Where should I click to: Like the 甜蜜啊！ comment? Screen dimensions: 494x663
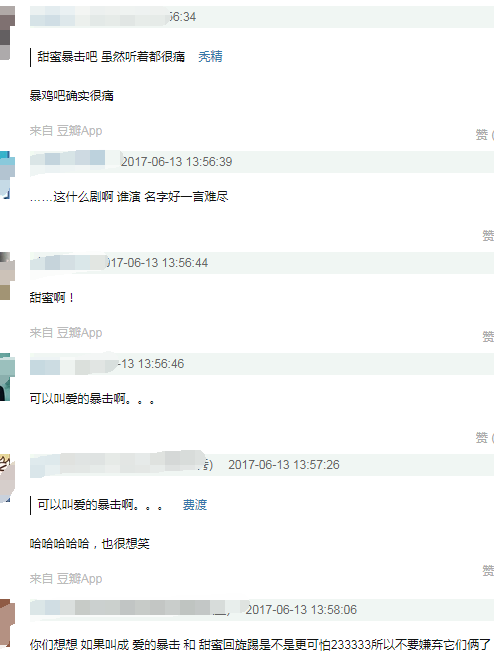tap(488, 337)
